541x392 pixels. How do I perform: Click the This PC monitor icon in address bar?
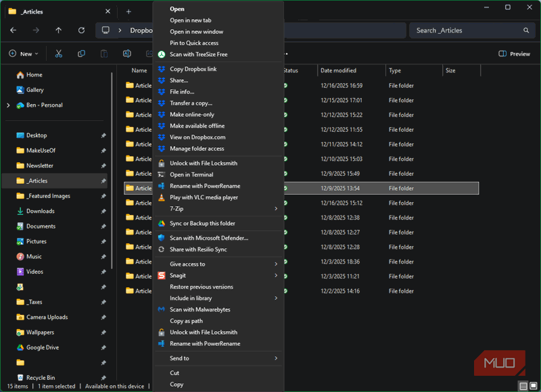point(105,30)
